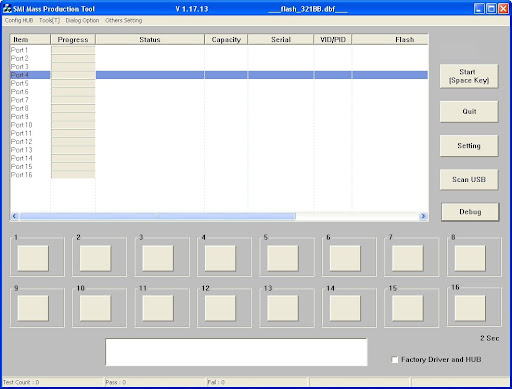Click port slot 10 square button

click(x=95, y=309)
